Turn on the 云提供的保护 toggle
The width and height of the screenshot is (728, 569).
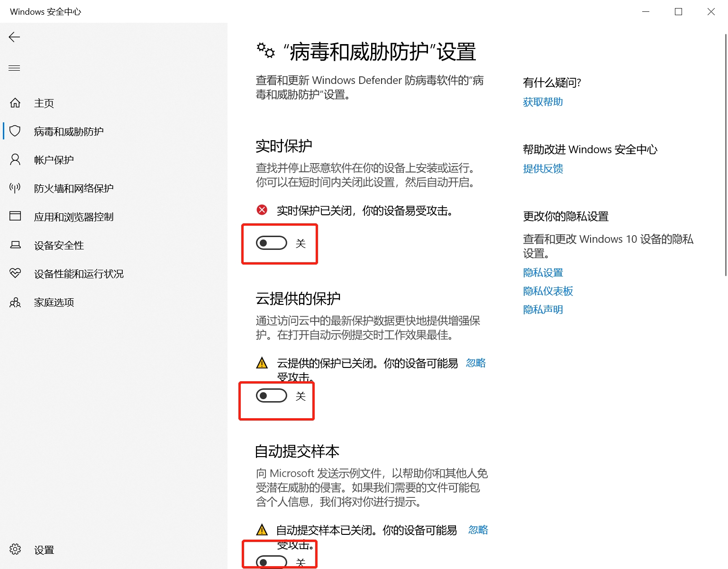coord(272,395)
